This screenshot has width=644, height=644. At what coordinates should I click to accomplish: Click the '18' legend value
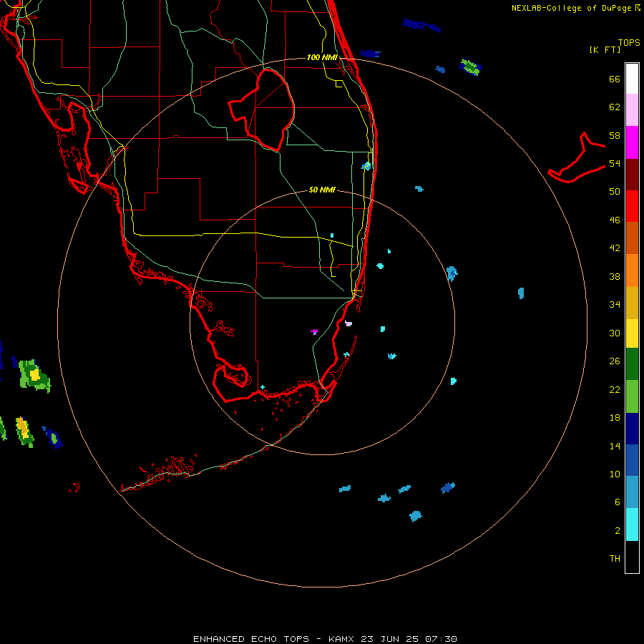[615, 418]
